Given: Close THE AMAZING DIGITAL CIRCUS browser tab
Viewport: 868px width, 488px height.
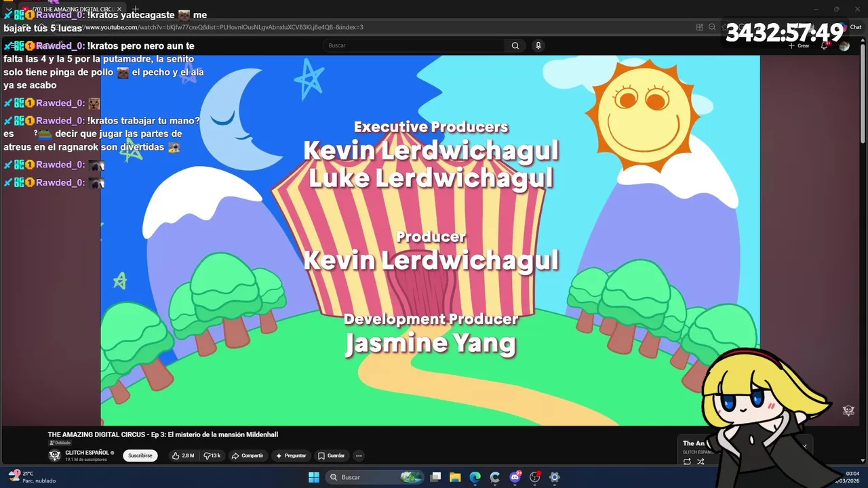Looking at the screenshot, I should click(119, 9).
